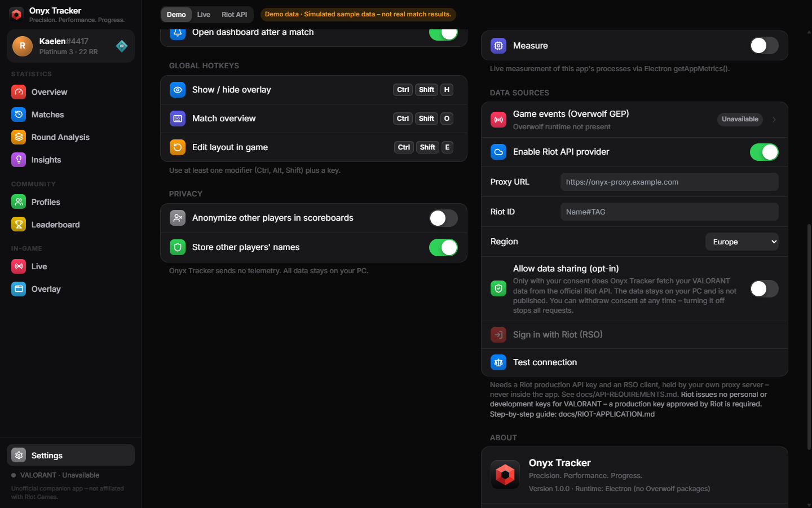Click the Measure chip icon
Viewport: 812px width, 508px height.
498,46
